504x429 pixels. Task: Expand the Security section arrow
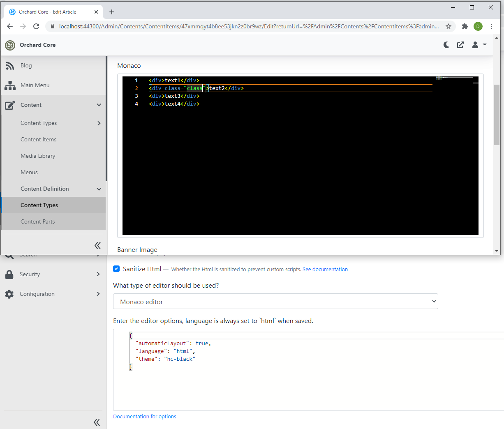tap(98, 274)
